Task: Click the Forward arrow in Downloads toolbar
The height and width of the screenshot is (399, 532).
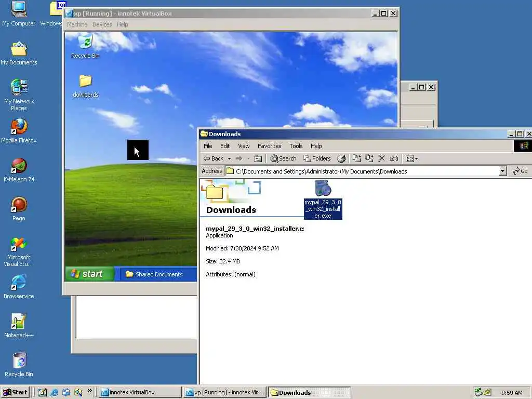Action: click(x=239, y=158)
